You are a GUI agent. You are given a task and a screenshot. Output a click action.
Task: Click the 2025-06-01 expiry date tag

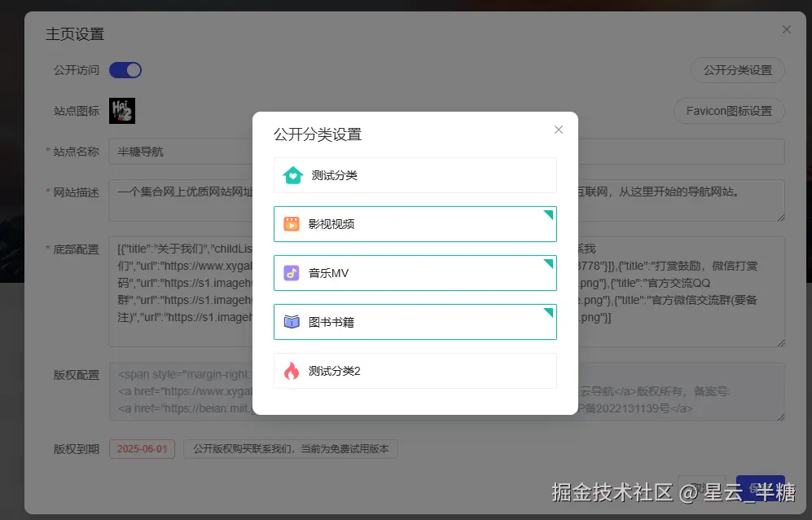pos(142,449)
